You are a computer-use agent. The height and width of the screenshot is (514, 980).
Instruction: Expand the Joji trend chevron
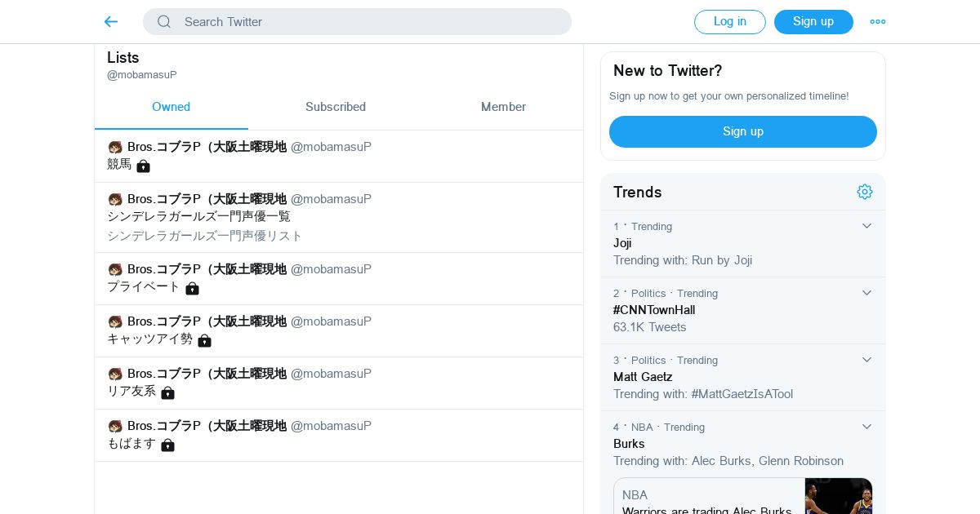coord(866,226)
